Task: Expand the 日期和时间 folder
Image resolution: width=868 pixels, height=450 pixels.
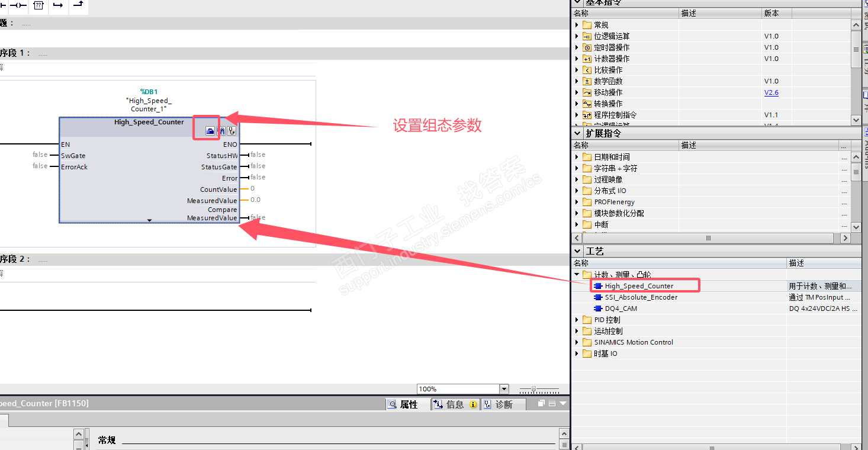Action: pos(577,157)
